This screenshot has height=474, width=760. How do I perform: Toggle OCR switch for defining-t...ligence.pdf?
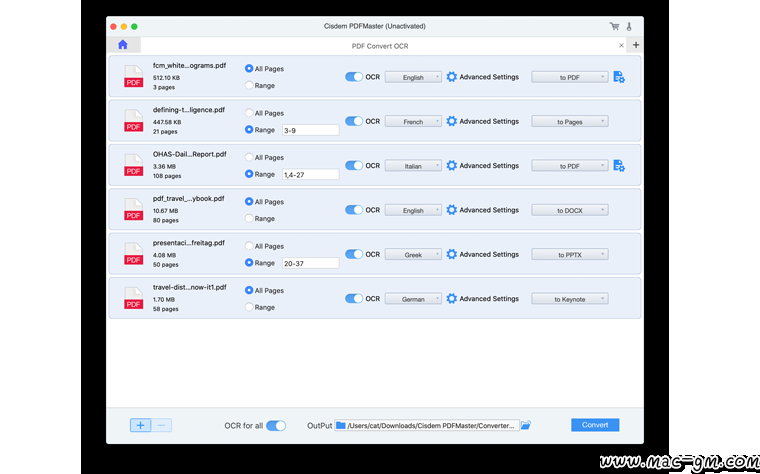tap(354, 121)
